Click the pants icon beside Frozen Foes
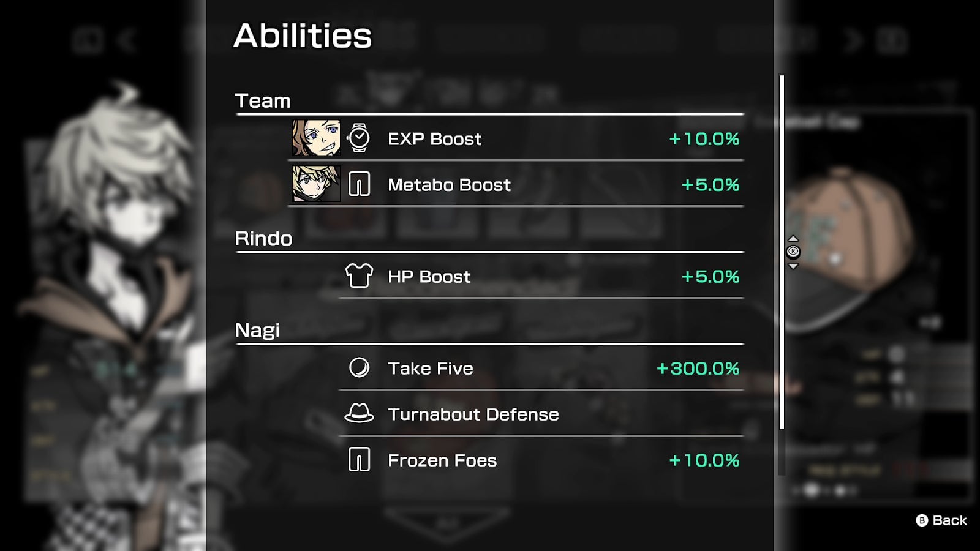The width and height of the screenshot is (980, 551). click(x=359, y=460)
